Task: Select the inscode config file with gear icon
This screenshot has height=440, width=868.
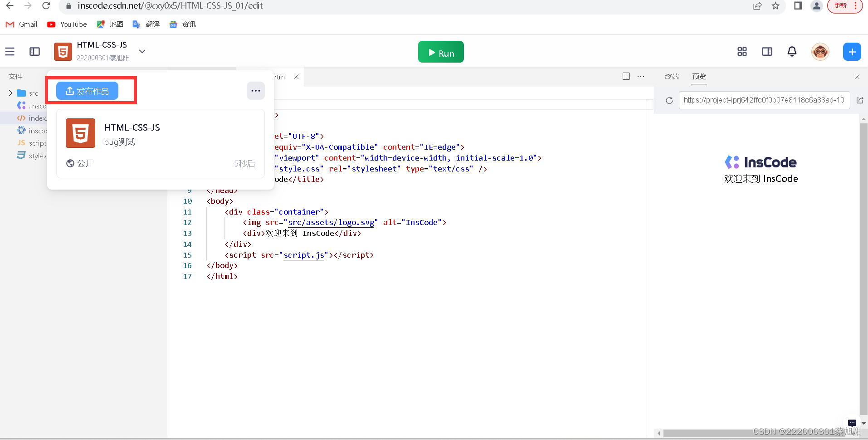Action: 32,131
